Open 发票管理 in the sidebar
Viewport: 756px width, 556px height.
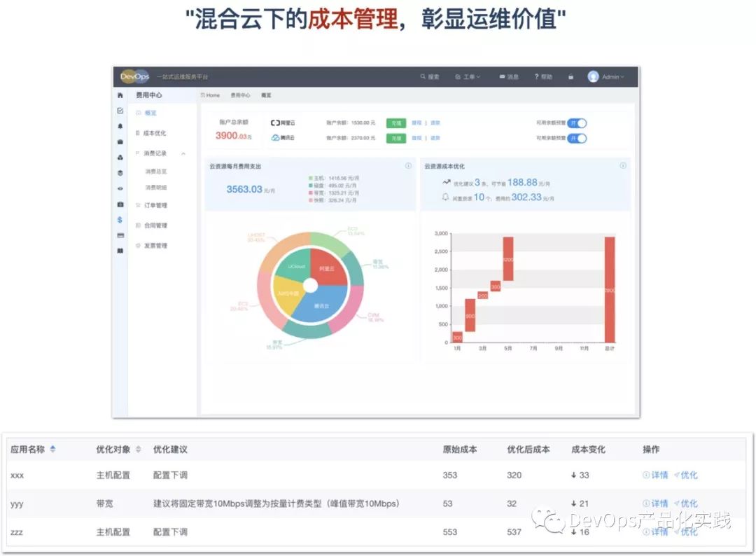(155, 246)
